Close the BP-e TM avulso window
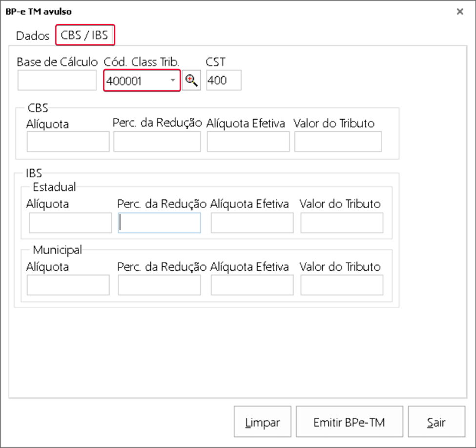 coord(459,12)
